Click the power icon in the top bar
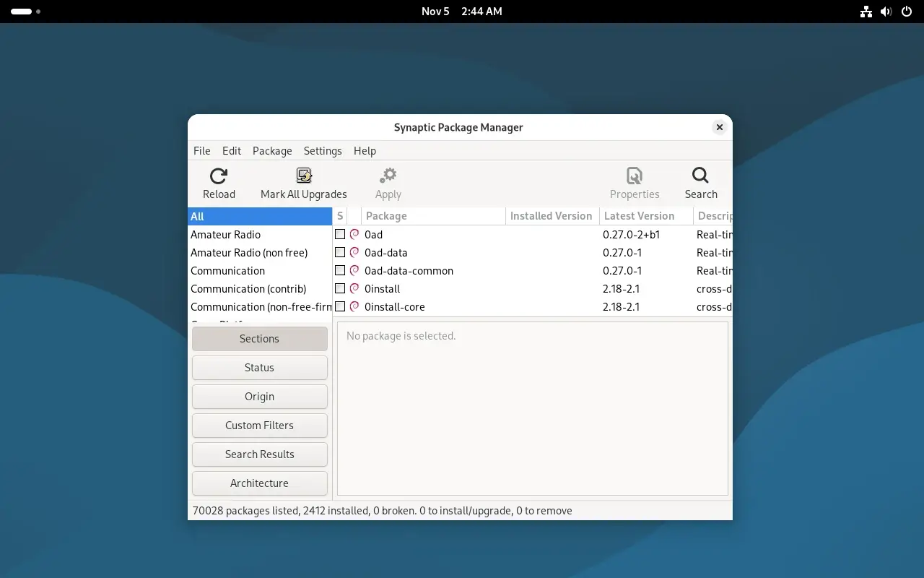Screen dimensions: 924x578 tap(907, 11)
